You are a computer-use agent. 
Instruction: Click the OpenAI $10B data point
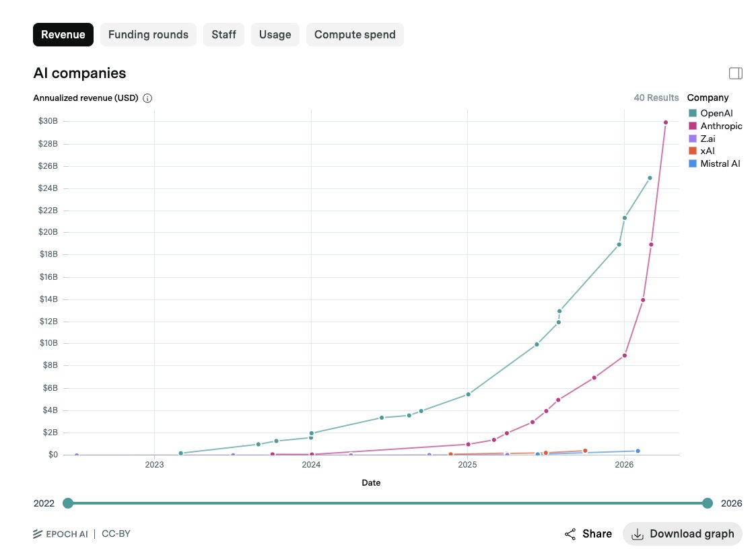(537, 344)
